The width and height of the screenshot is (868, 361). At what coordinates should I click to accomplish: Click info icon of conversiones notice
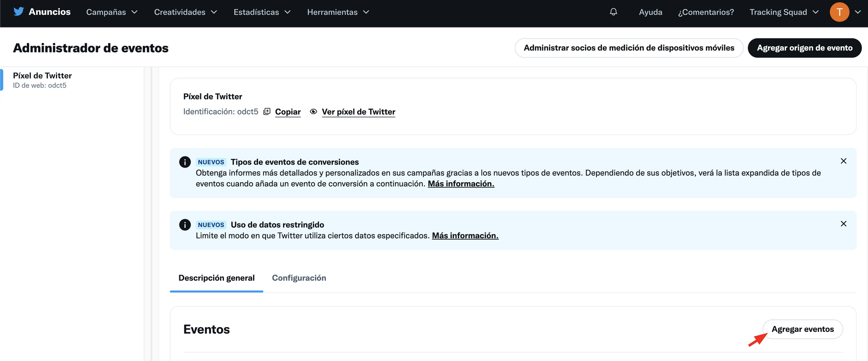click(x=185, y=162)
